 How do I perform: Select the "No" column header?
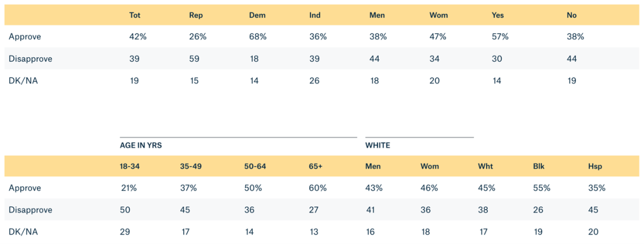[x=571, y=15]
